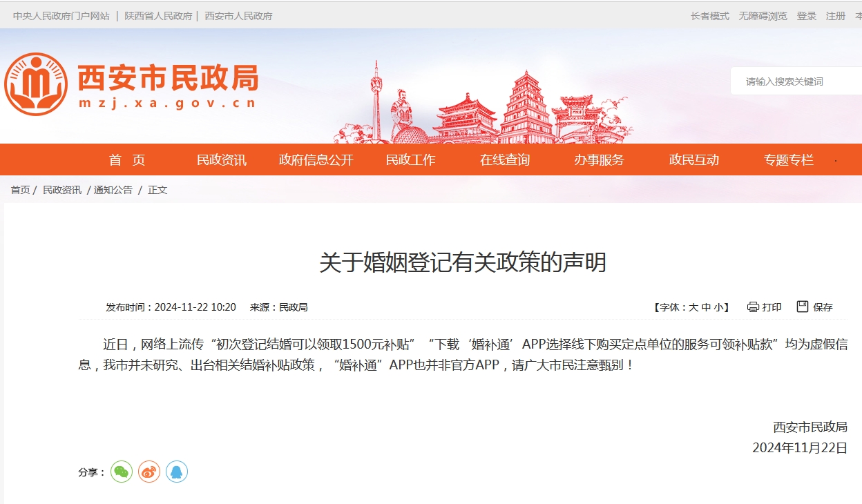Visit 中央人民政府门户网站 link
Viewport: 862px width, 504px height.
coord(61,16)
